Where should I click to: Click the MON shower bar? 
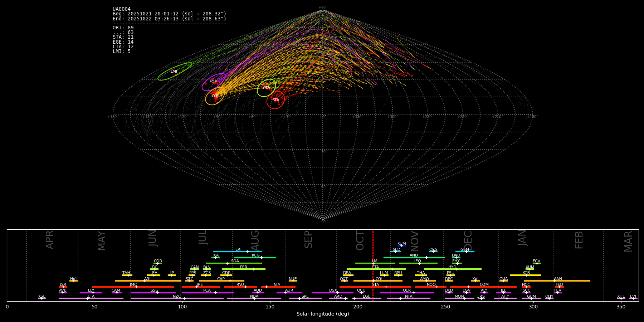click(x=459, y=298)
